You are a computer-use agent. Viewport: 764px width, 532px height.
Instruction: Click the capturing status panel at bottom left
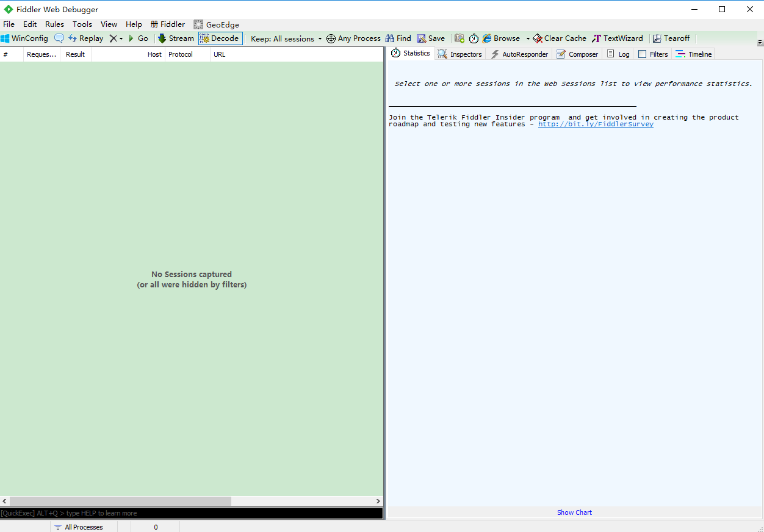[25, 527]
